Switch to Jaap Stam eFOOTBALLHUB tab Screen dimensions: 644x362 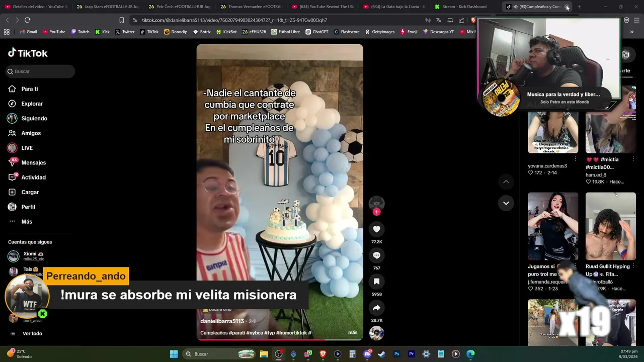coord(108,7)
